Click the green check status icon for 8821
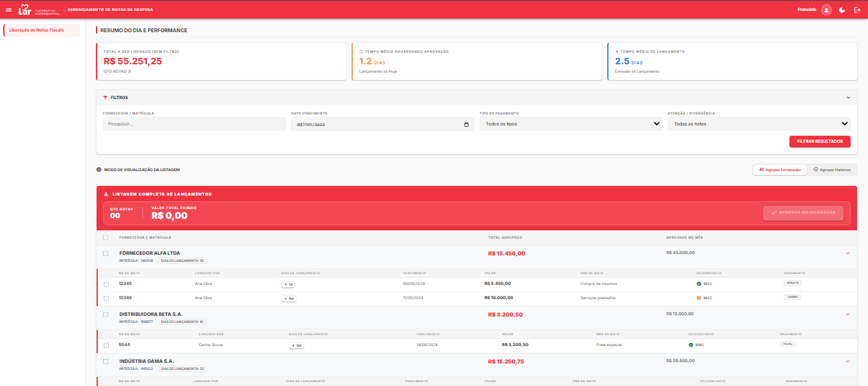Viewport: 868px width, 386px height. pyautogui.click(x=699, y=284)
